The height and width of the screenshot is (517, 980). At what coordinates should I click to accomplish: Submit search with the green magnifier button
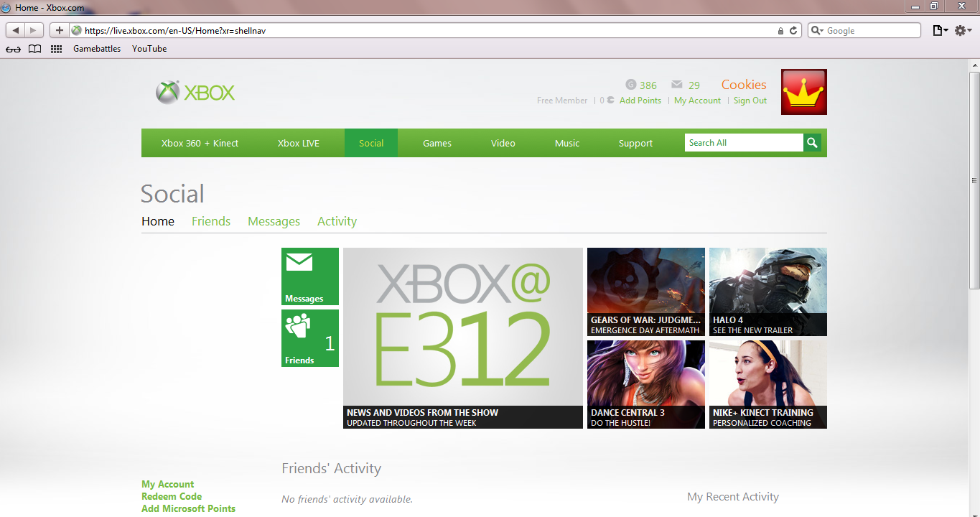click(812, 143)
